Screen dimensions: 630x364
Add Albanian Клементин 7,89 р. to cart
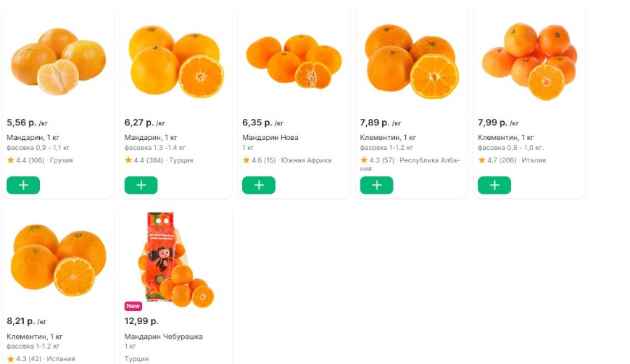[x=377, y=185]
